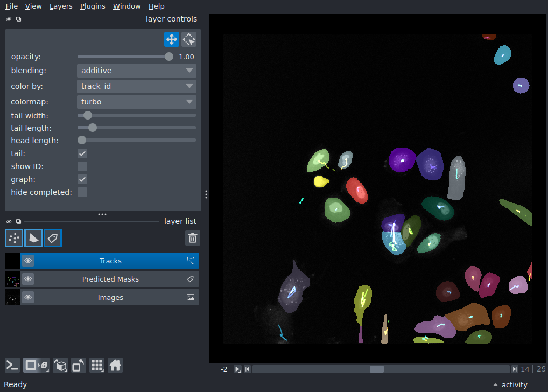Expand the activity panel arrow
Screen dimensions: 548x392
click(x=495, y=384)
